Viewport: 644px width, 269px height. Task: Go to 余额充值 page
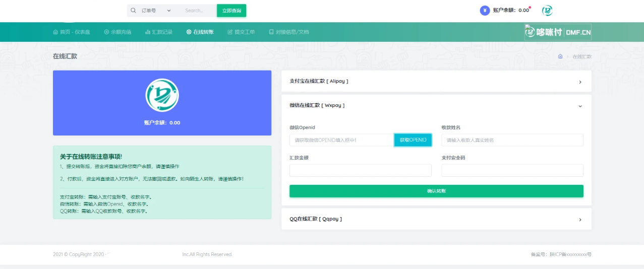[x=118, y=32]
